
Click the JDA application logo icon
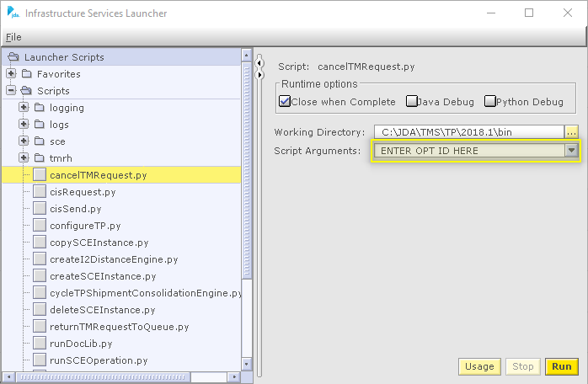point(13,13)
